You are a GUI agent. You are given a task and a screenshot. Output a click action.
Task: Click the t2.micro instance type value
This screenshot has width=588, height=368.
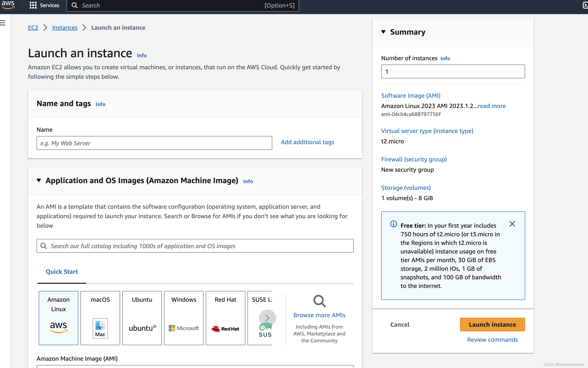pyautogui.click(x=392, y=141)
